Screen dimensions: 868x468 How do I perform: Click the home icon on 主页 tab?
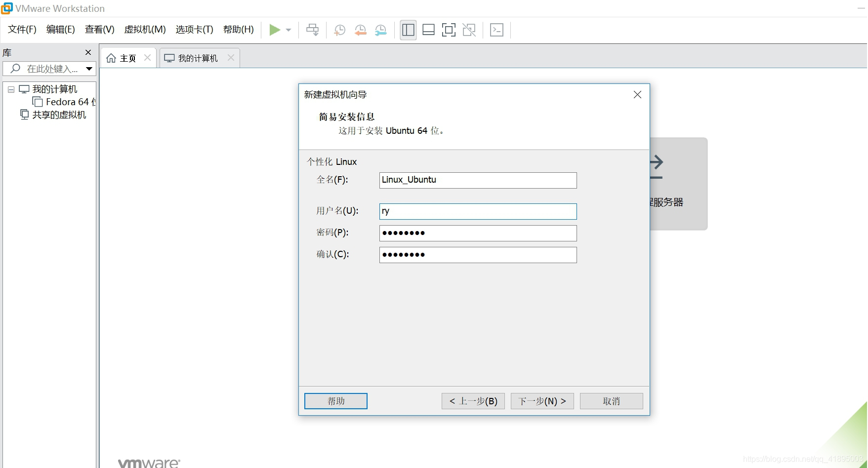tap(111, 58)
